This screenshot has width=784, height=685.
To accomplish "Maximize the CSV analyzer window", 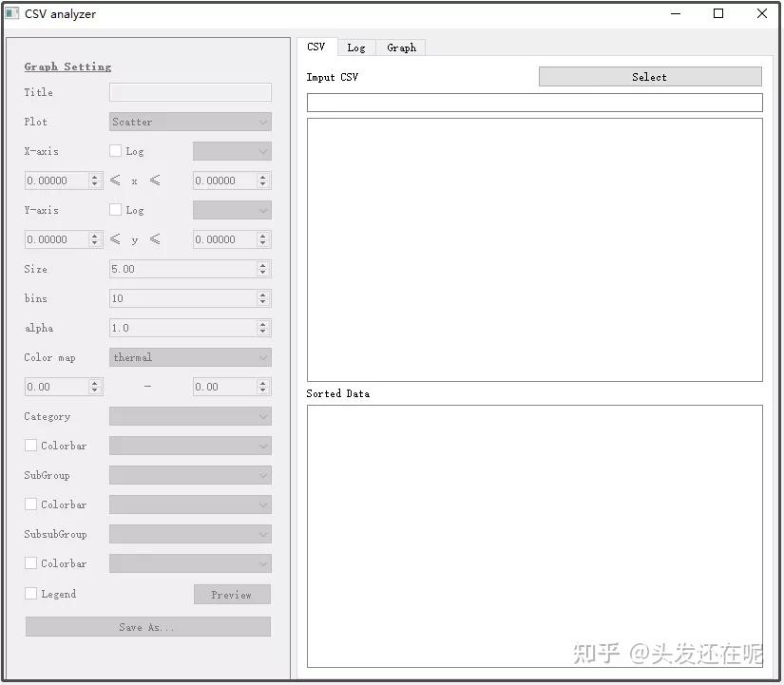I will (x=718, y=13).
